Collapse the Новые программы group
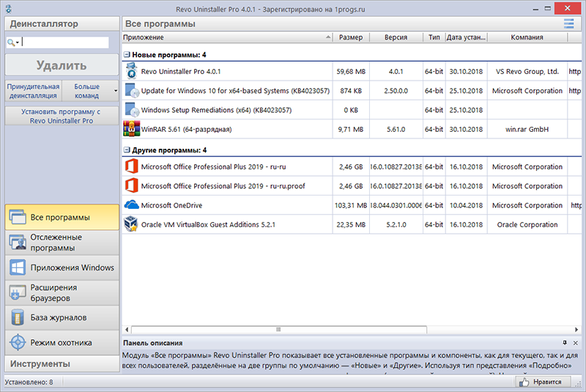The height and width of the screenshot is (392, 586). (127, 54)
